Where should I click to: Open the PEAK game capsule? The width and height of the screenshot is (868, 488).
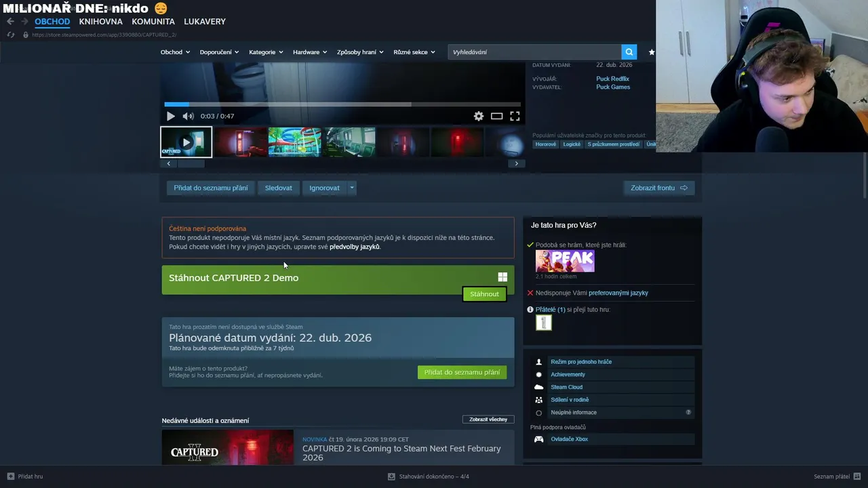(x=565, y=261)
